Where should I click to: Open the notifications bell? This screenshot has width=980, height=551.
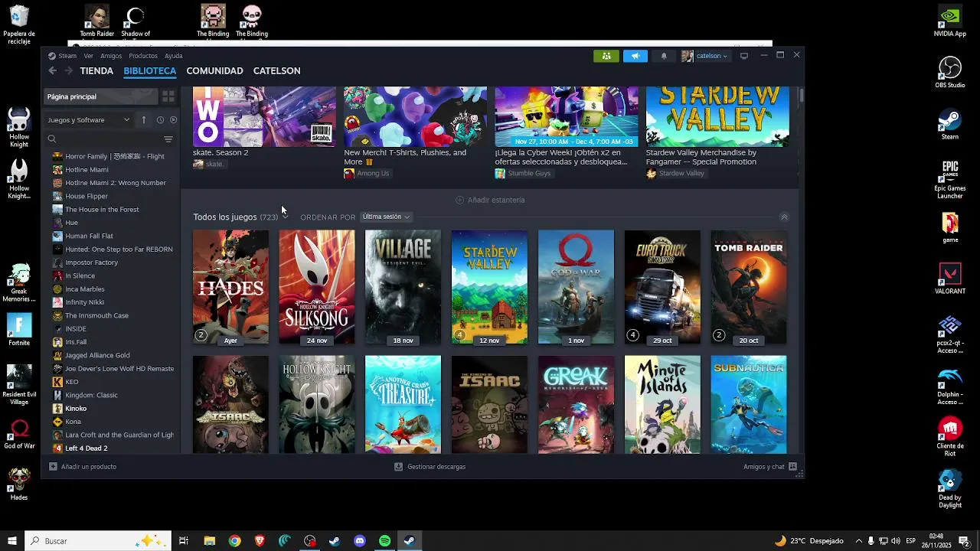(664, 56)
